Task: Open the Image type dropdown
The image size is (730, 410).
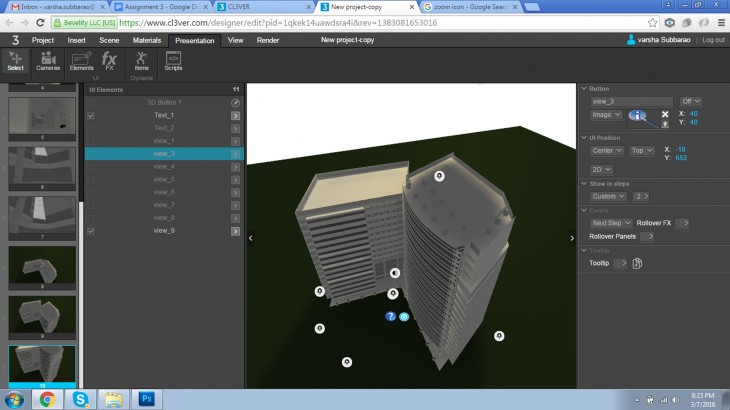Action: 605,115
